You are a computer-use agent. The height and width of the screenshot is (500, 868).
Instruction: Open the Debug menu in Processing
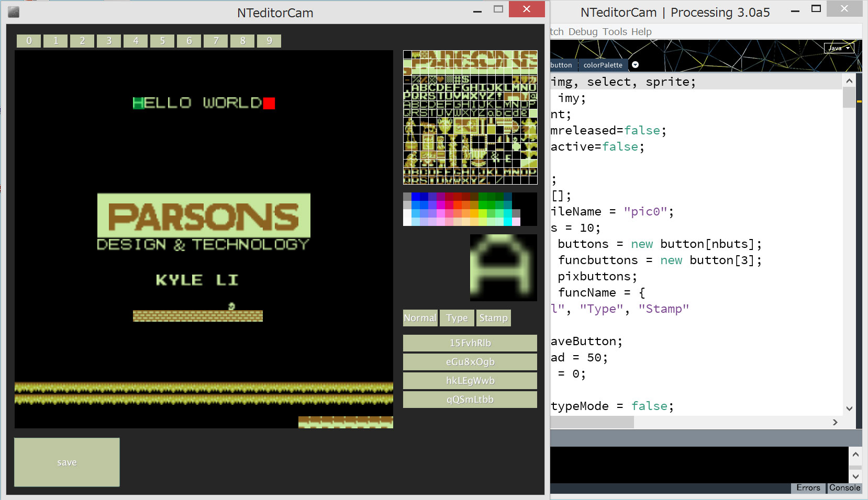coord(583,32)
